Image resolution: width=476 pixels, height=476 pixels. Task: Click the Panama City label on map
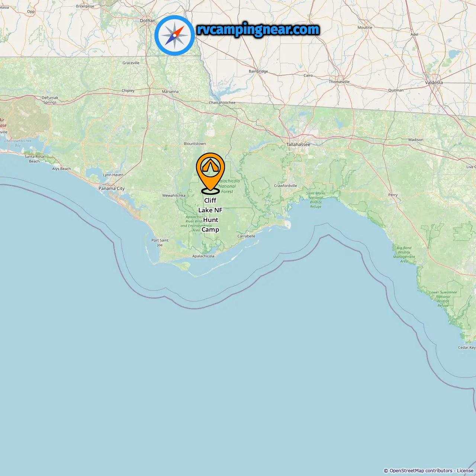point(112,189)
